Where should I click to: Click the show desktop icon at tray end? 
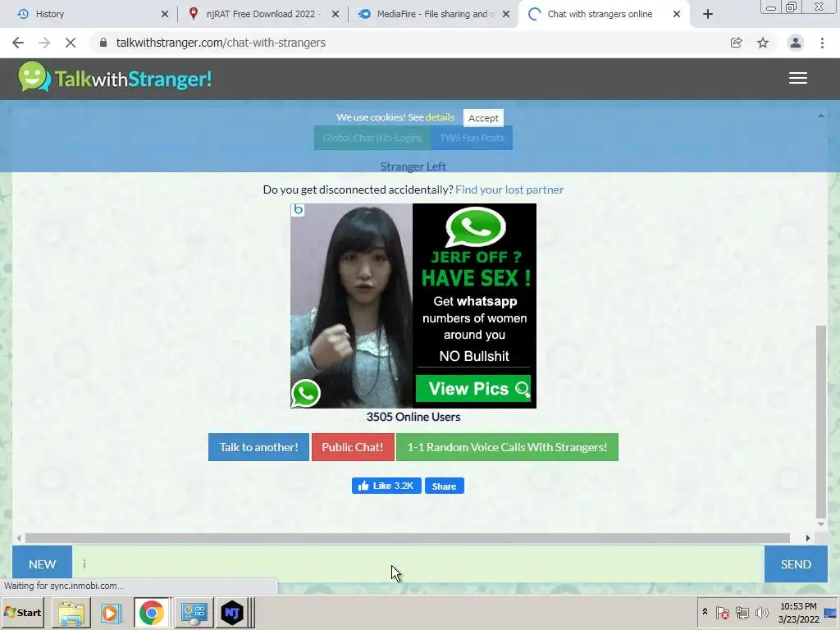830,612
